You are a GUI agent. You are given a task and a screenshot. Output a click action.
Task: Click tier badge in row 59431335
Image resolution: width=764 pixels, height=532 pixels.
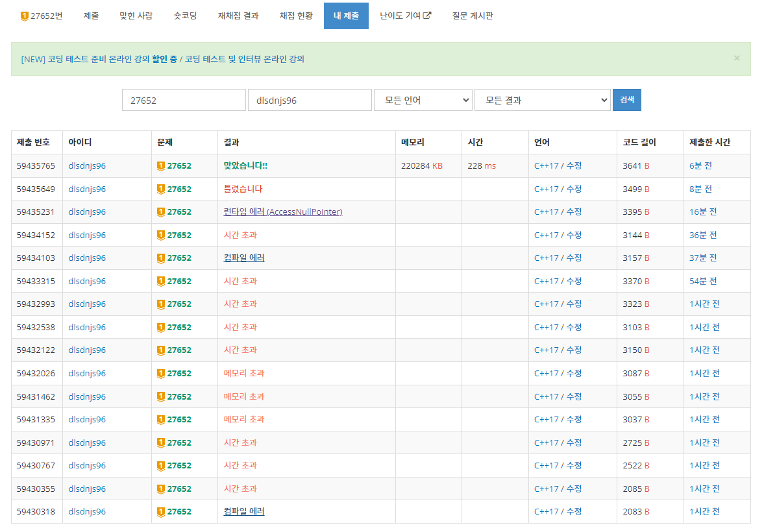(161, 420)
